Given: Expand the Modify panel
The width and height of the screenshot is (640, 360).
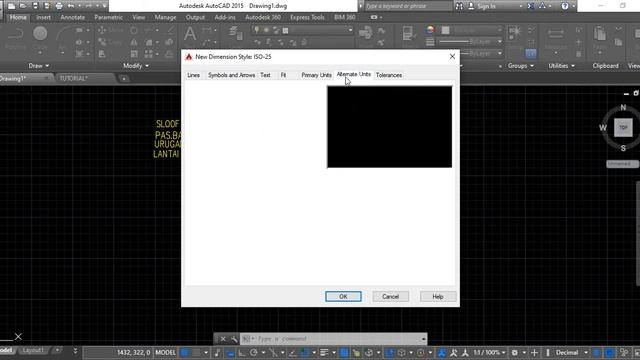Looking at the screenshot, I should (136, 66).
